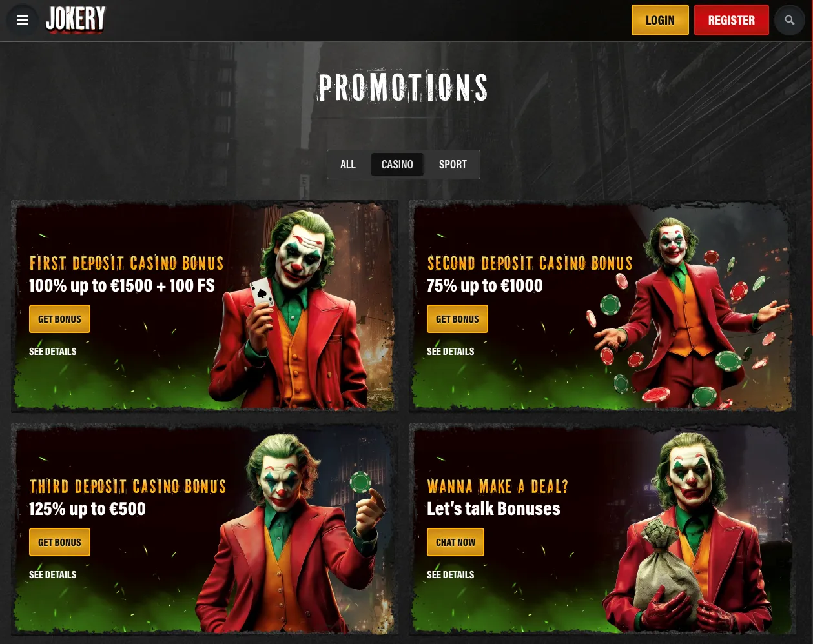Get the First Deposit Casino Bonus
813x644 pixels.
pyautogui.click(x=59, y=319)
